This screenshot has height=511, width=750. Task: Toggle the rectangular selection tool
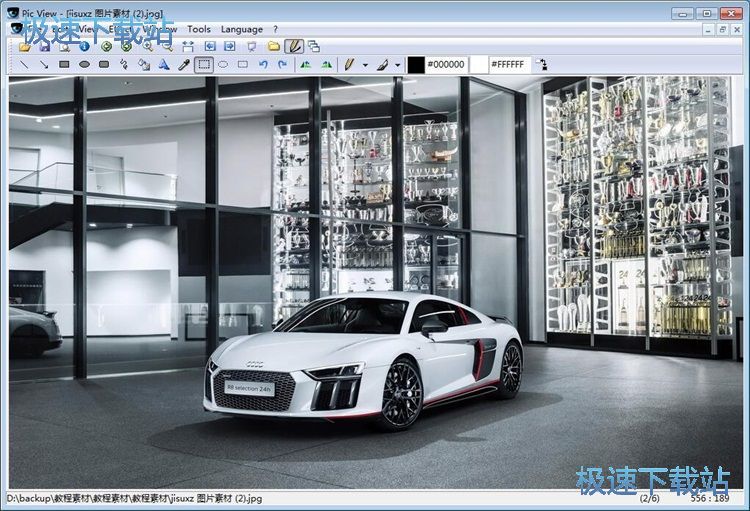pos(203,64)
